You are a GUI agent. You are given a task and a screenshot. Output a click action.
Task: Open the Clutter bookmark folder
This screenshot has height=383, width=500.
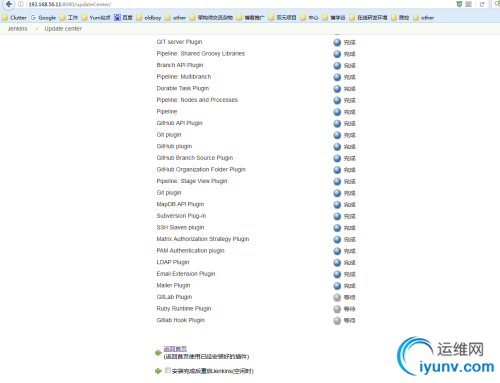14,18
